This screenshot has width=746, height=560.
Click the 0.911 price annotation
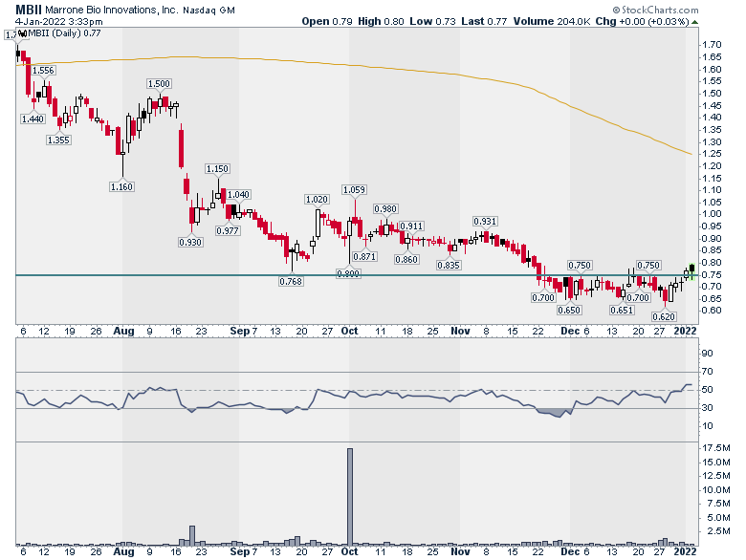point(411,226)
